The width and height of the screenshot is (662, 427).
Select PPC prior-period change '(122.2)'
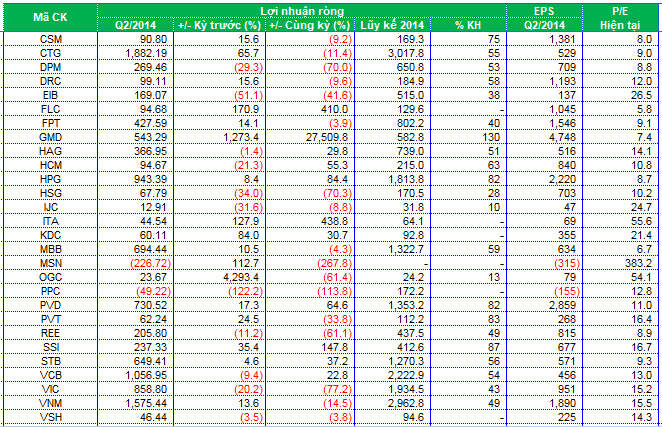(246, 291)
